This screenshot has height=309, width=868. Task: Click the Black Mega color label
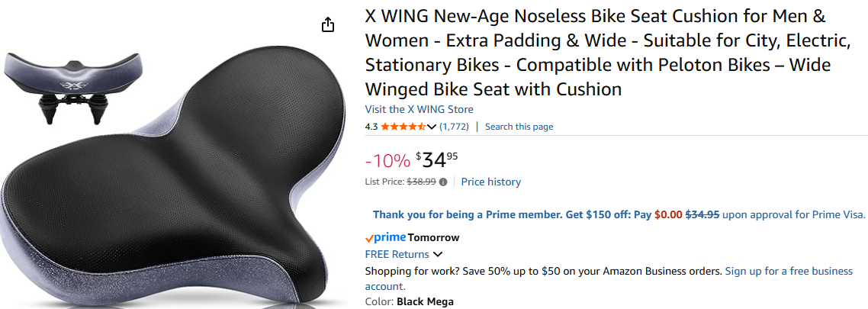(425, 301)
